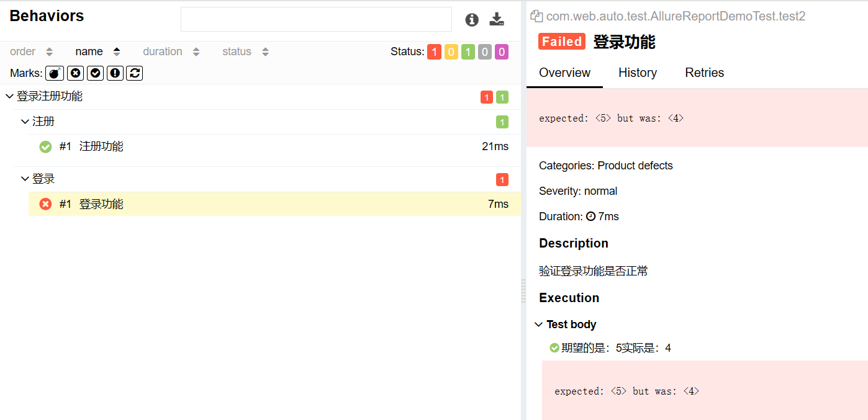868x420 pixels.
Task: Click the info icon beside search field
Action: [472, 20]
